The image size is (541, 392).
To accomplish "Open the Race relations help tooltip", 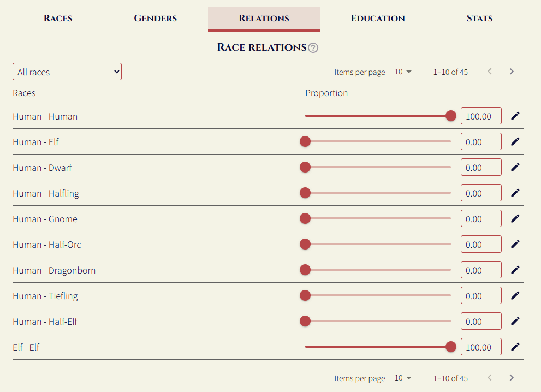I will 313,47.
